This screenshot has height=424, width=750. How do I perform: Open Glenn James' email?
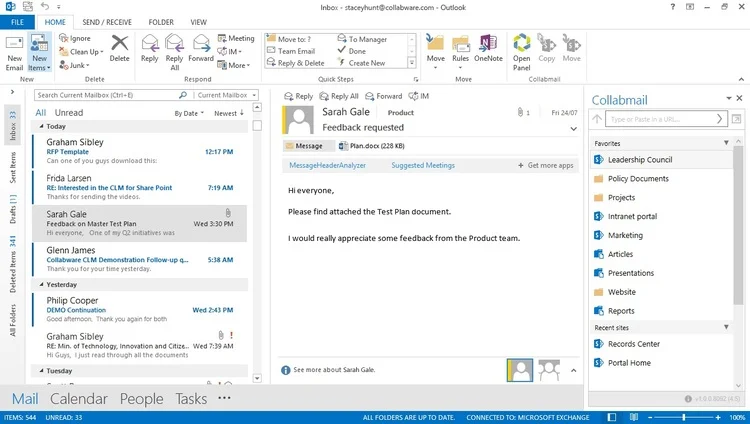pos(140,259)
